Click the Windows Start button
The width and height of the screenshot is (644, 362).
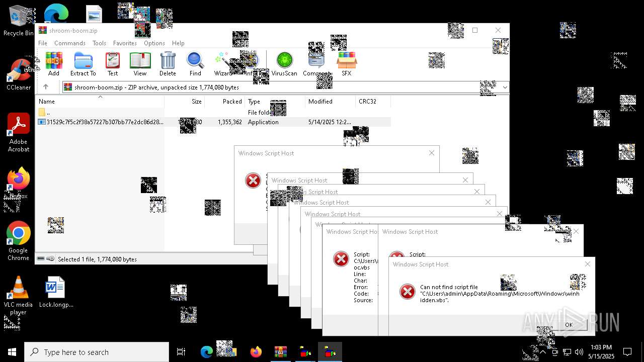pos(12,352)
